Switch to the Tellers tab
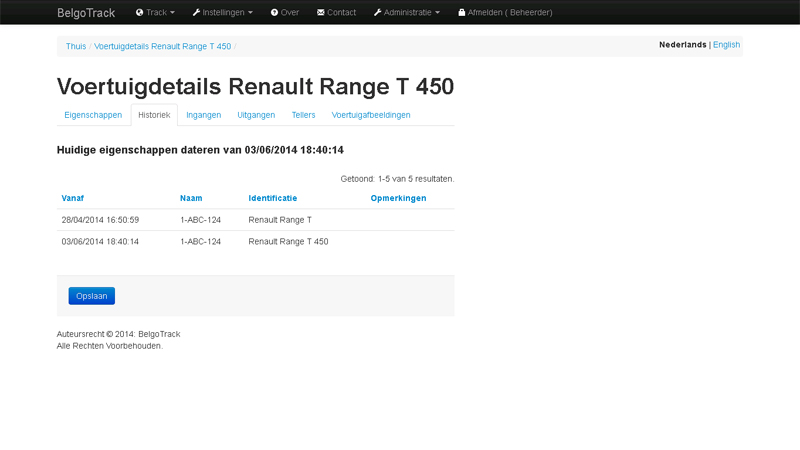 [304, 115]
